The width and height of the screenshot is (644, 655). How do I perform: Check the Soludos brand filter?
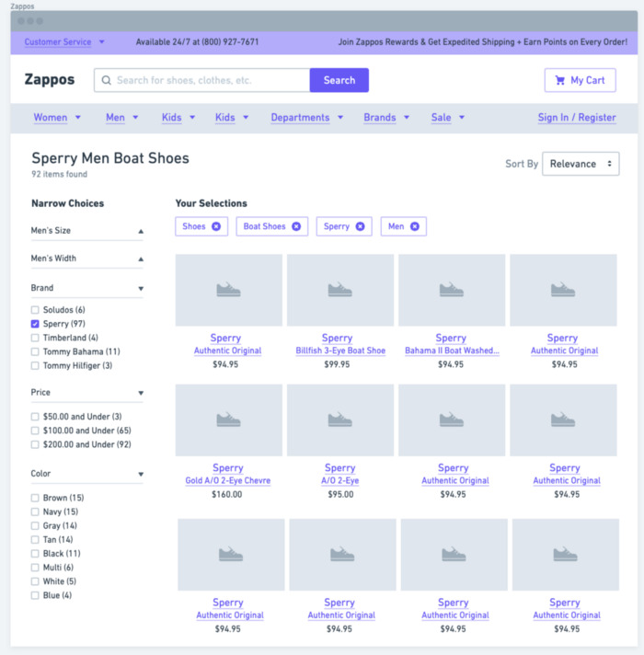click(35, 310)
